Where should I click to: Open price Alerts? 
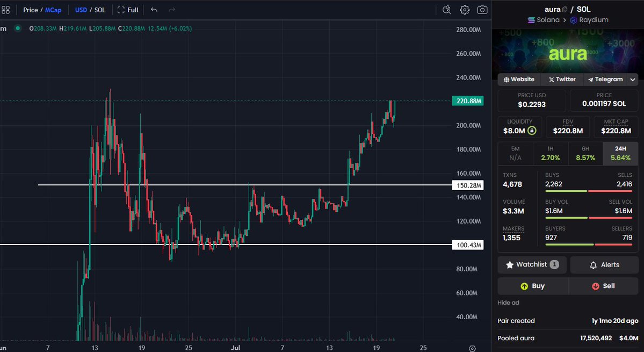[604, 264]
